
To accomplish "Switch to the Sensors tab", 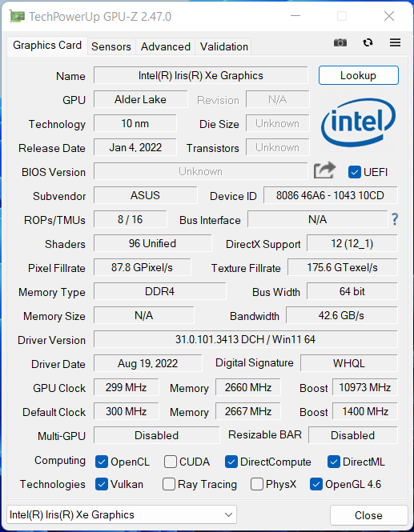I will point(111,46).
